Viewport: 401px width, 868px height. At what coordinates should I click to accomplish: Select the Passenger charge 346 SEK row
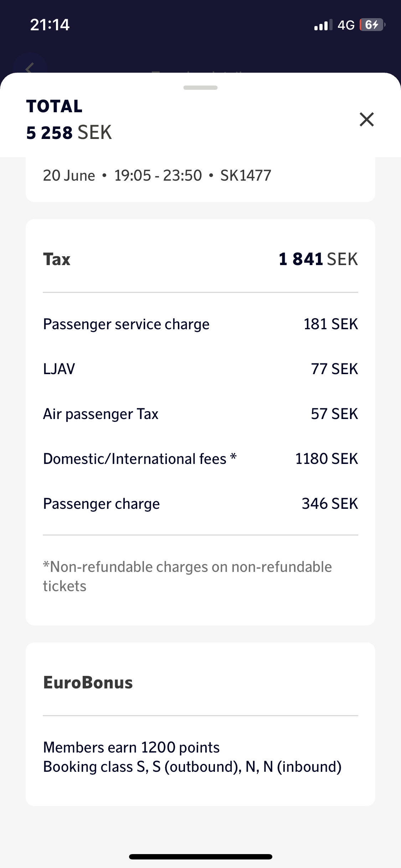point(200,504)
